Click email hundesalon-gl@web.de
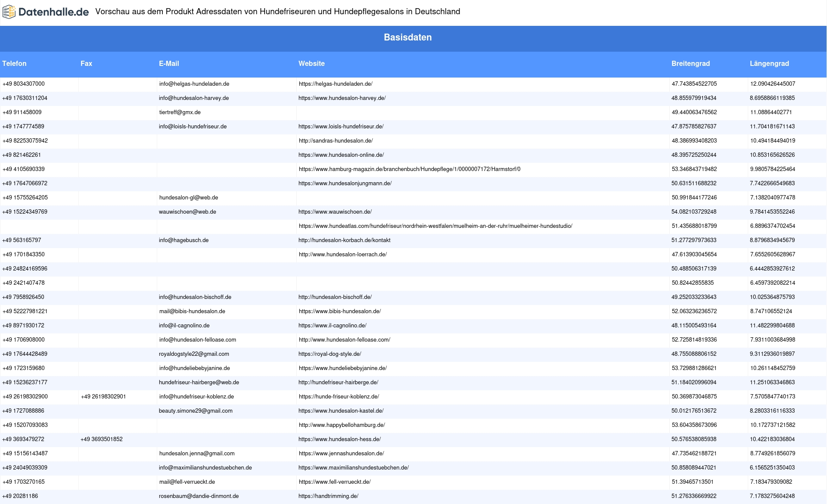The height and width of the screenshot is (504, 827). pos(189,198)
